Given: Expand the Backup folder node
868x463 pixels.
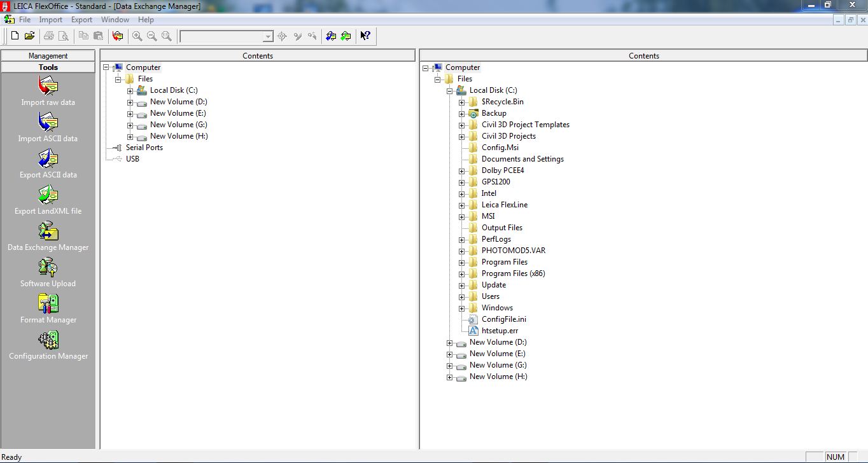Looking at the screenshot, I should (462, 114).
